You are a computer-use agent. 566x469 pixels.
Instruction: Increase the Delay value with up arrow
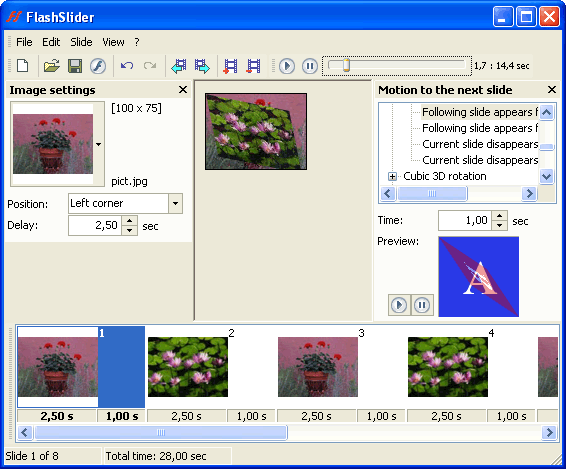[130, 220]
